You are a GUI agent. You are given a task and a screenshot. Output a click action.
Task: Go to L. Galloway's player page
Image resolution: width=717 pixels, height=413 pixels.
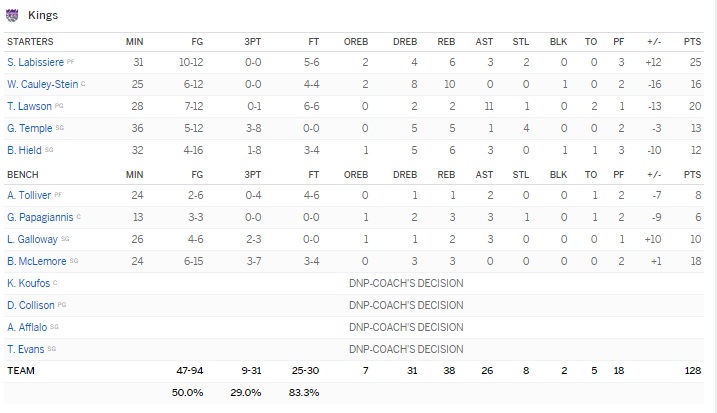(x=31, y=238)
